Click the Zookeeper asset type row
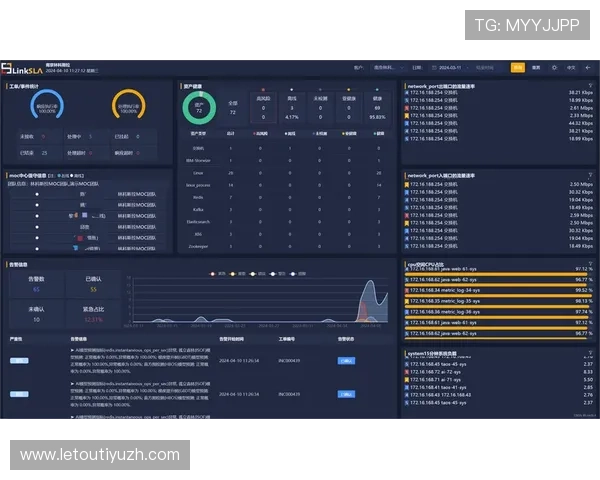The width and height of the screenshot is (600, 480). point(196,245)
